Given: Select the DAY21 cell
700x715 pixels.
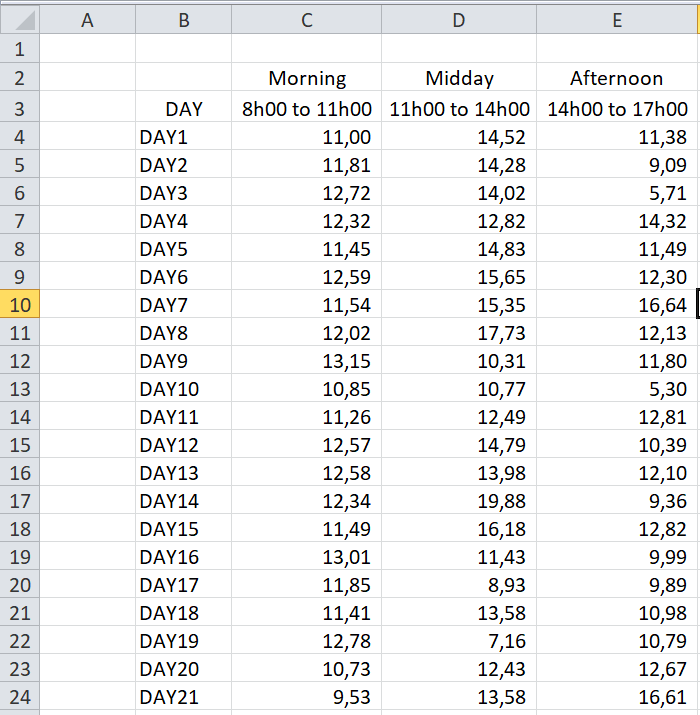Looking at the screenshot, I should pos(183,696).
